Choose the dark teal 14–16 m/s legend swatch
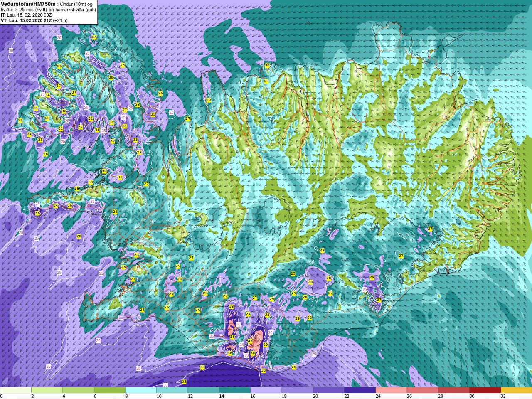 point(235,390)
